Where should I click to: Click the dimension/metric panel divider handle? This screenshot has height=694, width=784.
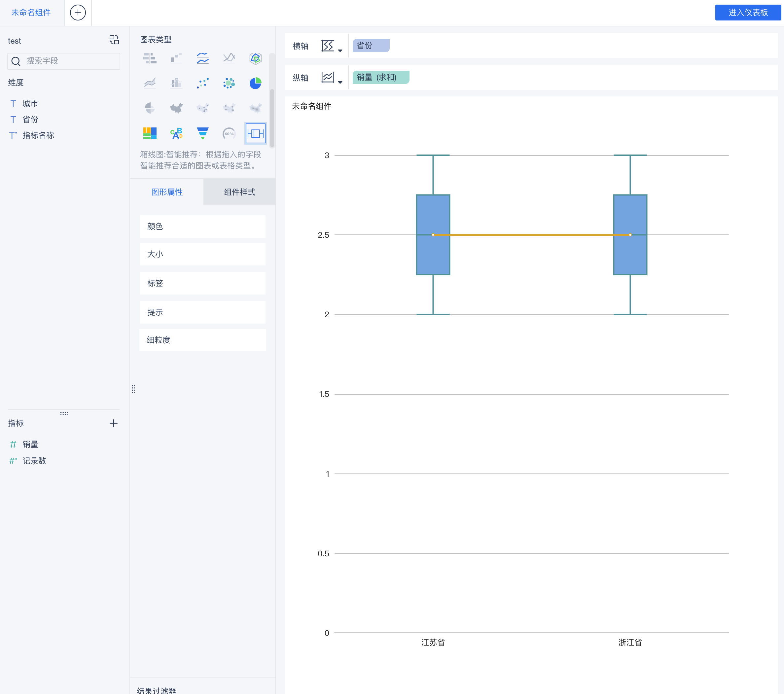(x=64, y=413)
